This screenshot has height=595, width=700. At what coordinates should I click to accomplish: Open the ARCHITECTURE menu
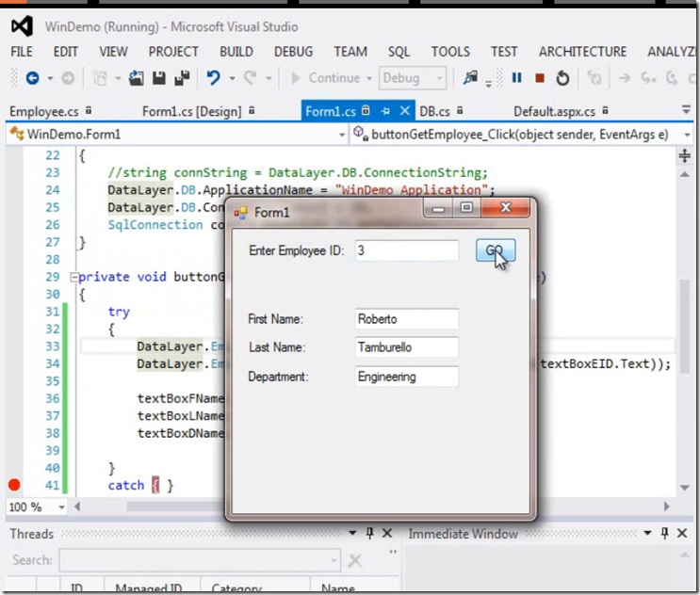pos(582,52)
